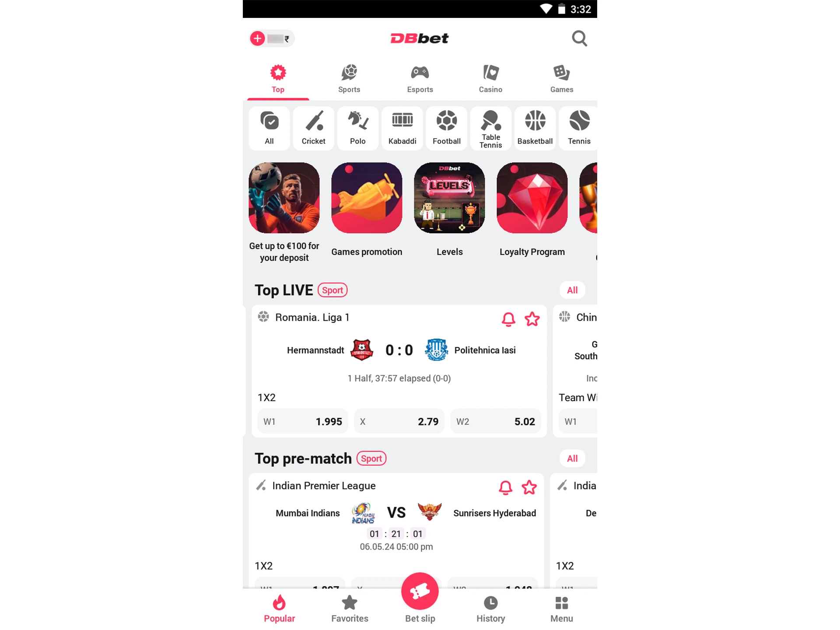Expand all Top LIVE Sport matches
The width and height of the screenshot is (840, 630).
pos(571,290)
